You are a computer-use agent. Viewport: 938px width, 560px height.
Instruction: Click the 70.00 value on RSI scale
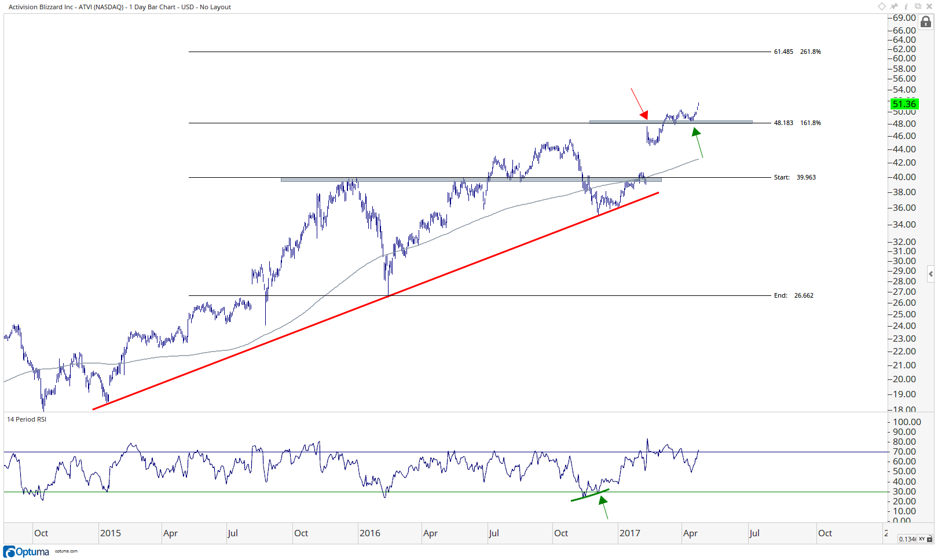pyautogui.click(x=904, y=452)
